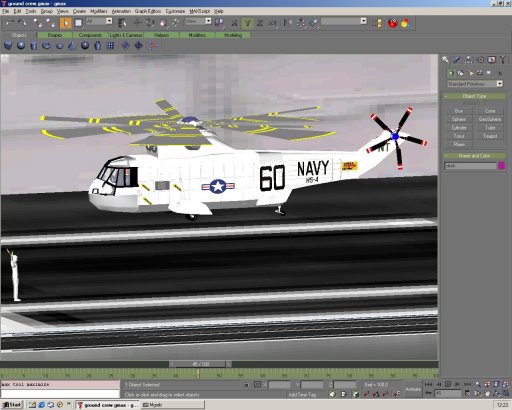
Task: Open the File menu
Action: (x=5, y=11)
